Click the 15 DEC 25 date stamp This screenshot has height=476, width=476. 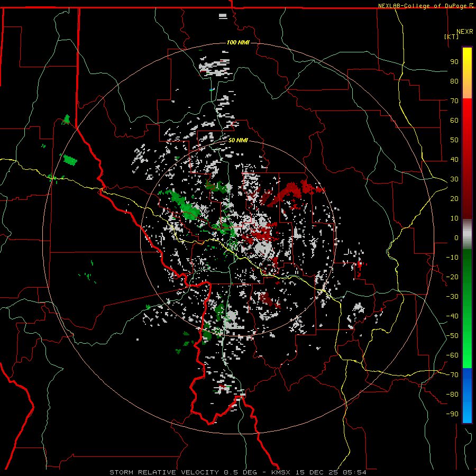pyautogui.click(x=317, y=472)
